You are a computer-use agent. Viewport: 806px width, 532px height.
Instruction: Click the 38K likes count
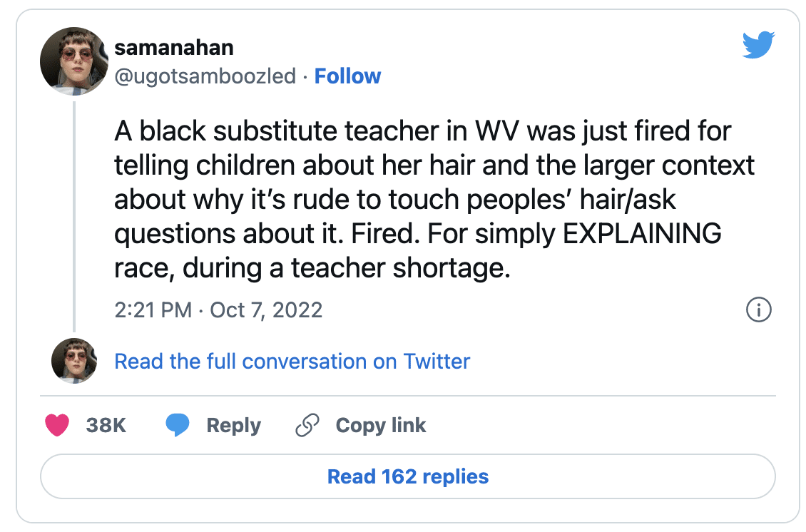tap(106, 426)
